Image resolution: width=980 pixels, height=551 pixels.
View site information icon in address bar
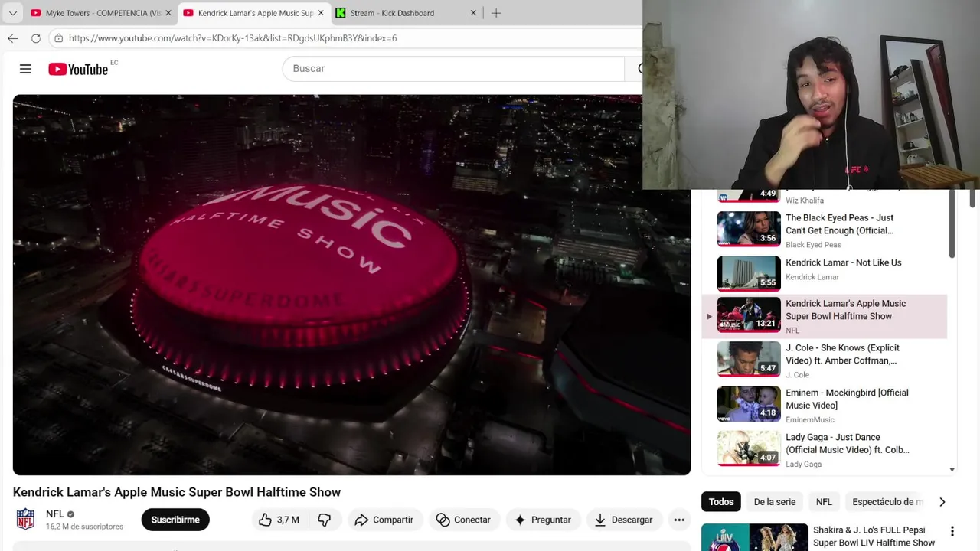click(x=58, y=37)
